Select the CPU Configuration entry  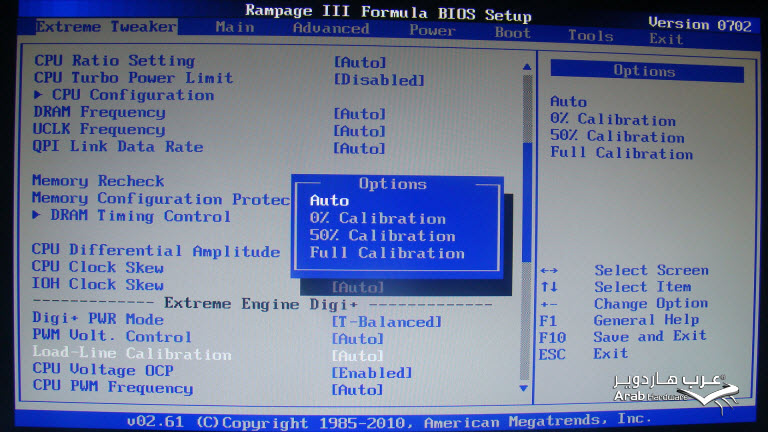point(133,95)
